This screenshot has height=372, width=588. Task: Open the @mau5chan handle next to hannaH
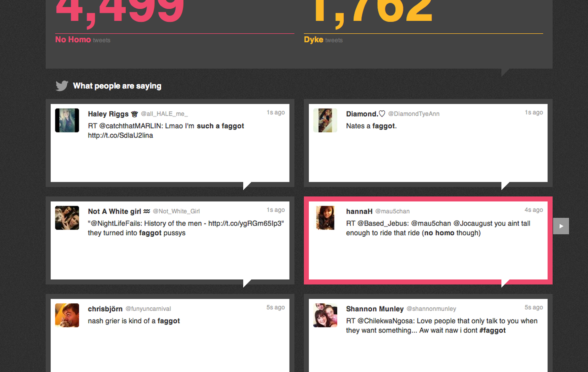392,211
